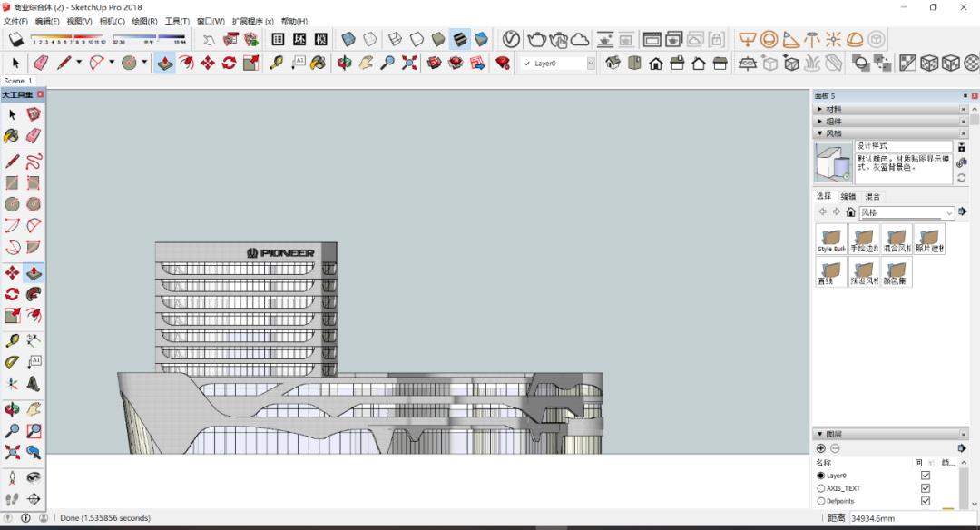Viewport: 980px width, 530px height.
Task: Select the Freehand tool in large toolset
Action: [34, 162]
